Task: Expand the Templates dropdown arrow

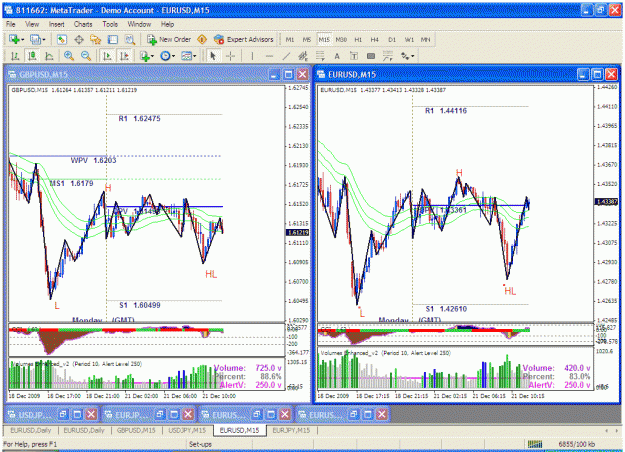Action: [x=195, y=56]
